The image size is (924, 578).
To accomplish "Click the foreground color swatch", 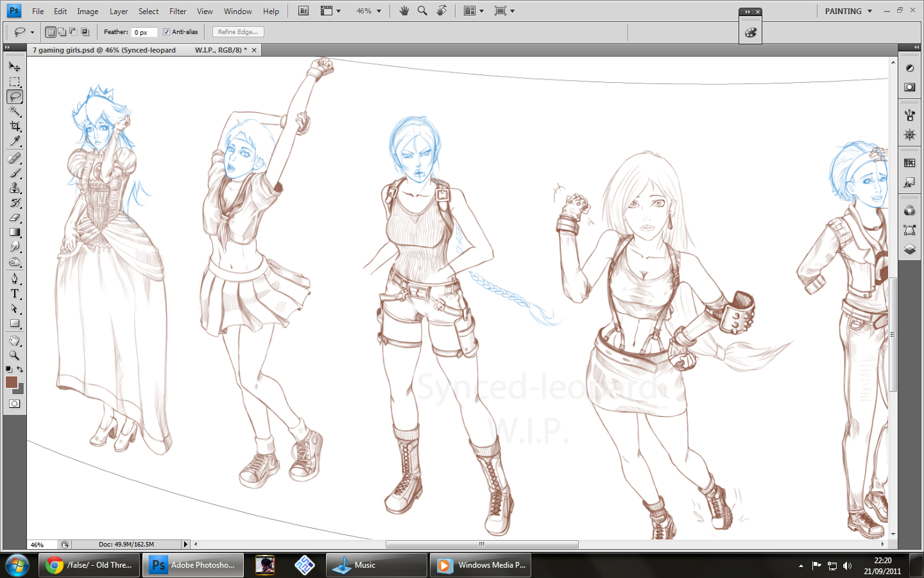I will (x=11, y=382).
